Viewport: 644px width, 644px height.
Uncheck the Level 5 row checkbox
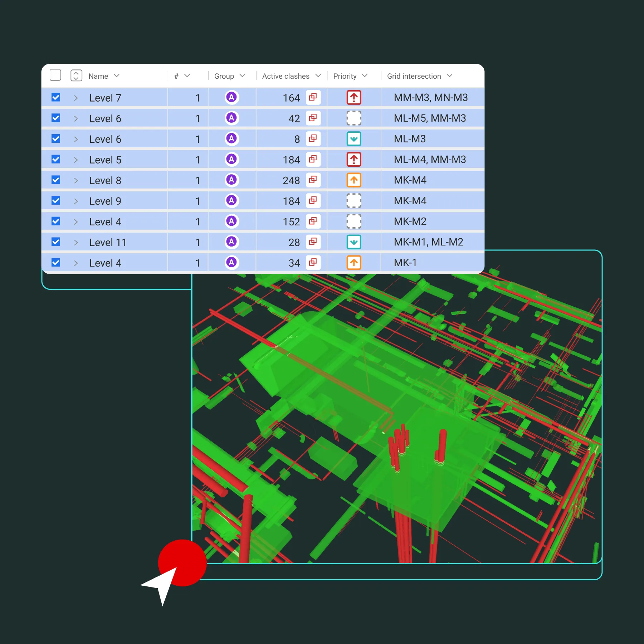pyautogui.click(x=55, y=159)
